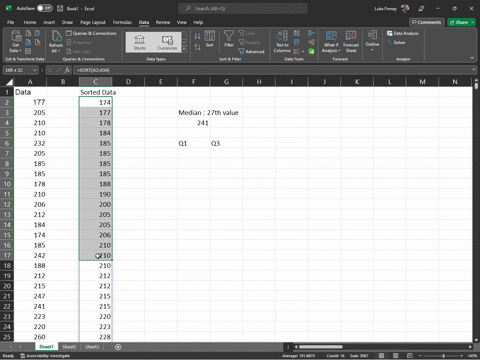480x360 pixels.
Task: Click the Consolidate icon
Action: pyautogui.click(x=311, y=33)
